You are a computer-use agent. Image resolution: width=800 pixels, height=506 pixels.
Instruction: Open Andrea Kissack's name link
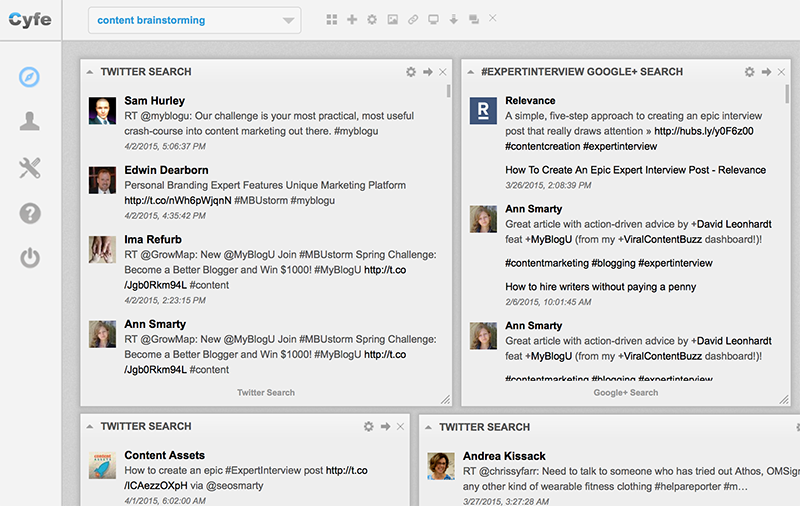504,456
